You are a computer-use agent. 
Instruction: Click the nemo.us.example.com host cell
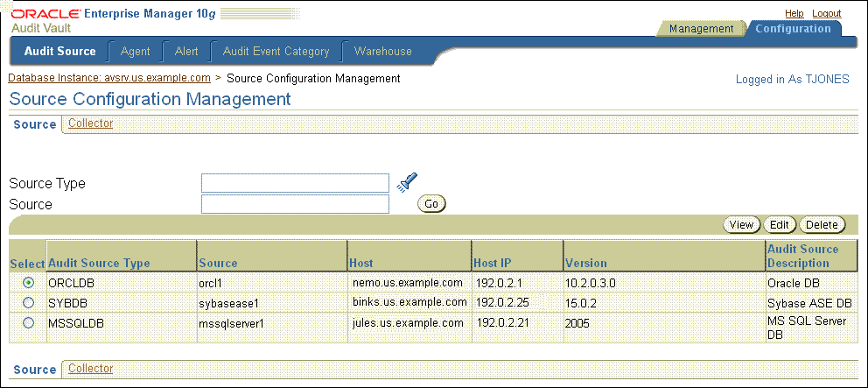tap(408, 283)
